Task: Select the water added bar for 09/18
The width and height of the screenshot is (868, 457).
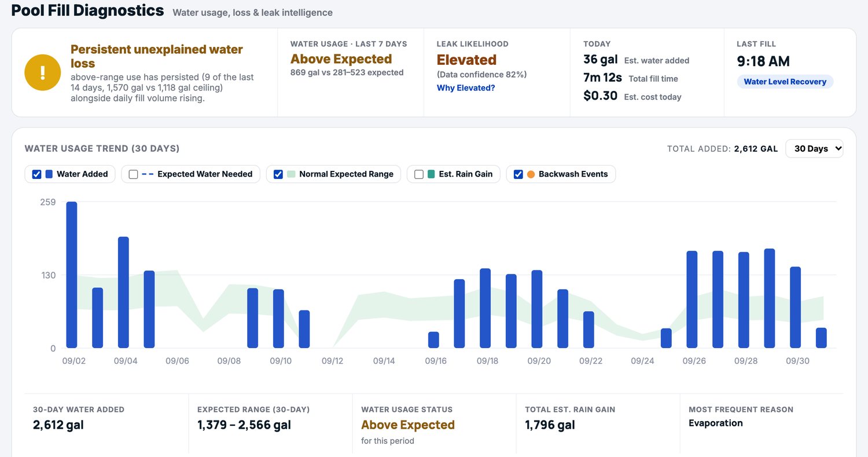Action: pos(485,308)
